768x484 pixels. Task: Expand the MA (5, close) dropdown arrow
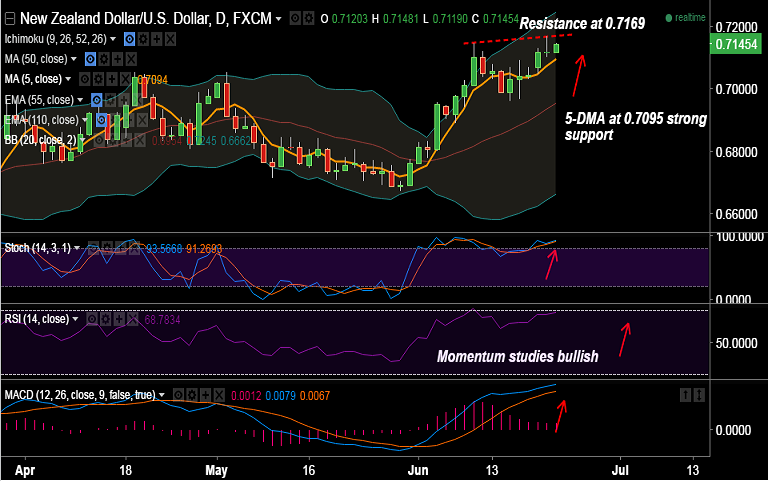pyautogui.click(x=68, y=79)
